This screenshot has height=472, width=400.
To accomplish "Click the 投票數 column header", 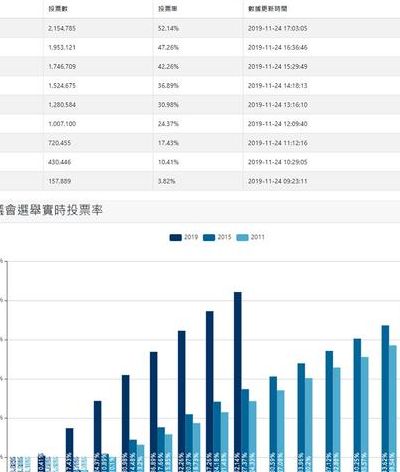I will [58, 9].
